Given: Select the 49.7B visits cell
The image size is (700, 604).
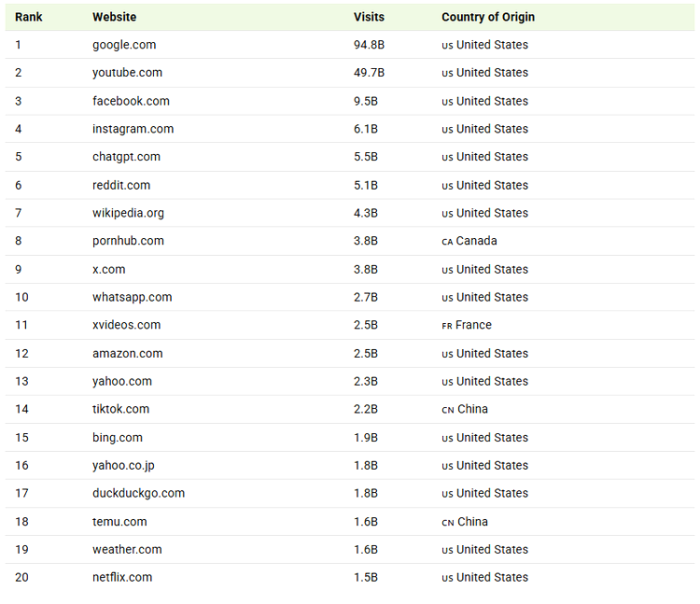Looking at the screenshot, I should click(x=369, y=73).
